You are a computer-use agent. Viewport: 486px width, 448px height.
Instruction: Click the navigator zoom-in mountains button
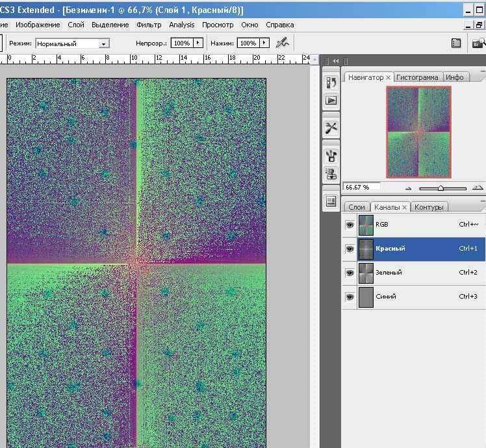pos(478,188)
